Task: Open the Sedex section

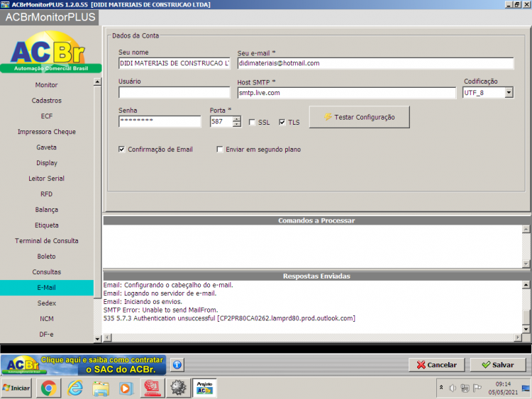Action: (x=47, y=303)
